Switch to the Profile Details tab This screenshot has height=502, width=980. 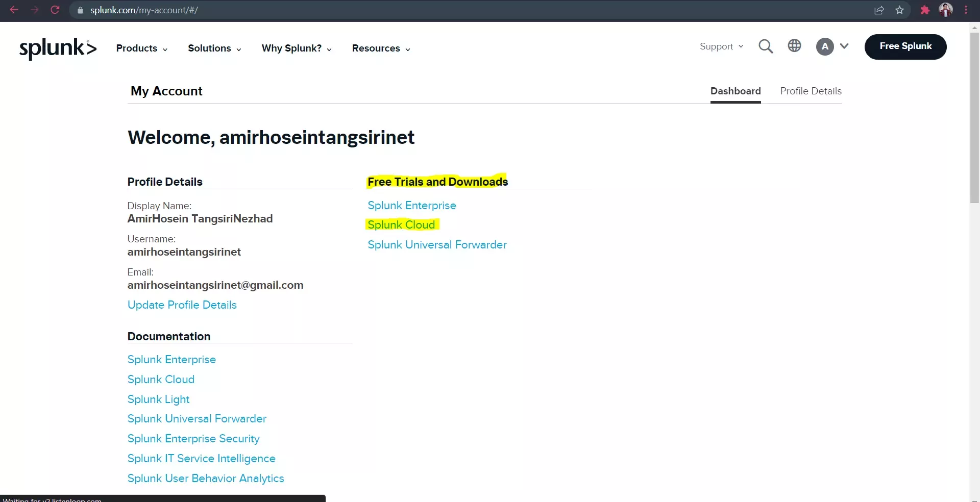pyautogui.click(x=811, y=91)
